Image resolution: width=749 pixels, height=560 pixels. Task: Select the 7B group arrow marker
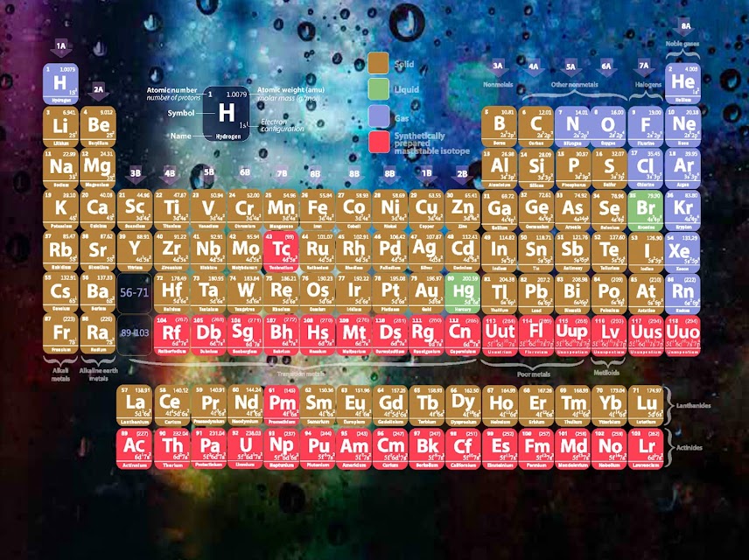282,175
